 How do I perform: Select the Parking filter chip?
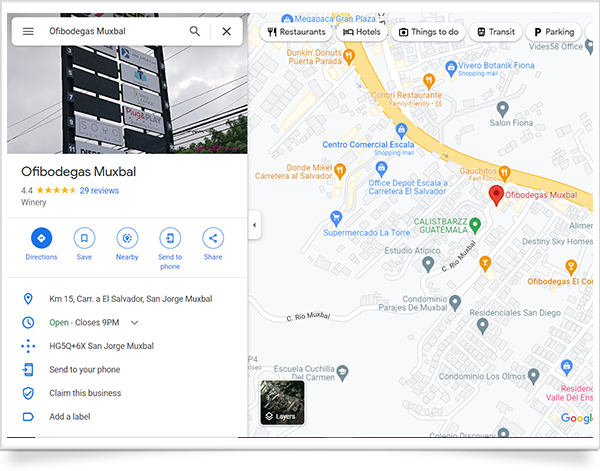[554, 32]
